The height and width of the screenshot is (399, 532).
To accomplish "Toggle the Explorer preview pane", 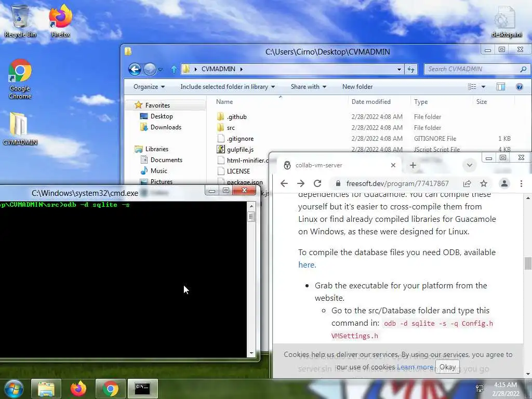I will coord(501,87).
